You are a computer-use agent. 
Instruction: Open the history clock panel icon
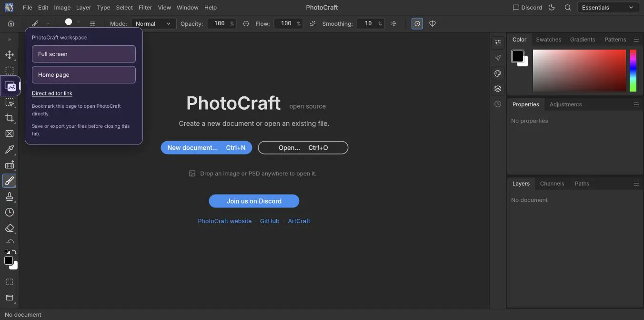pos(498,104)
